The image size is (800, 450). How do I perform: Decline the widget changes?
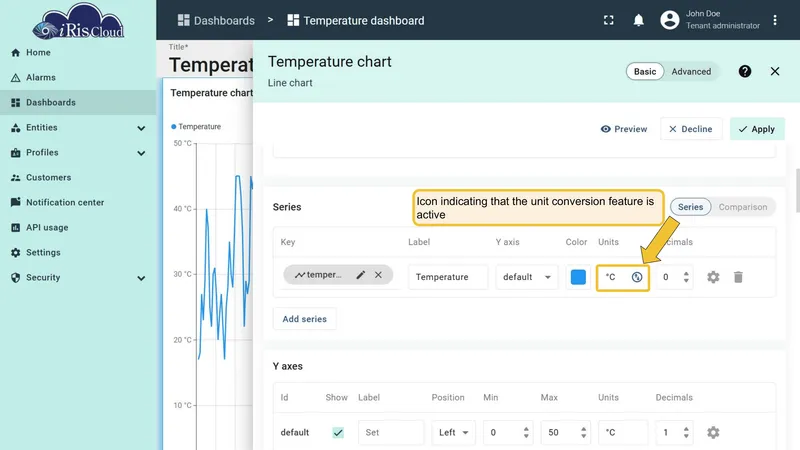point(691,129)
